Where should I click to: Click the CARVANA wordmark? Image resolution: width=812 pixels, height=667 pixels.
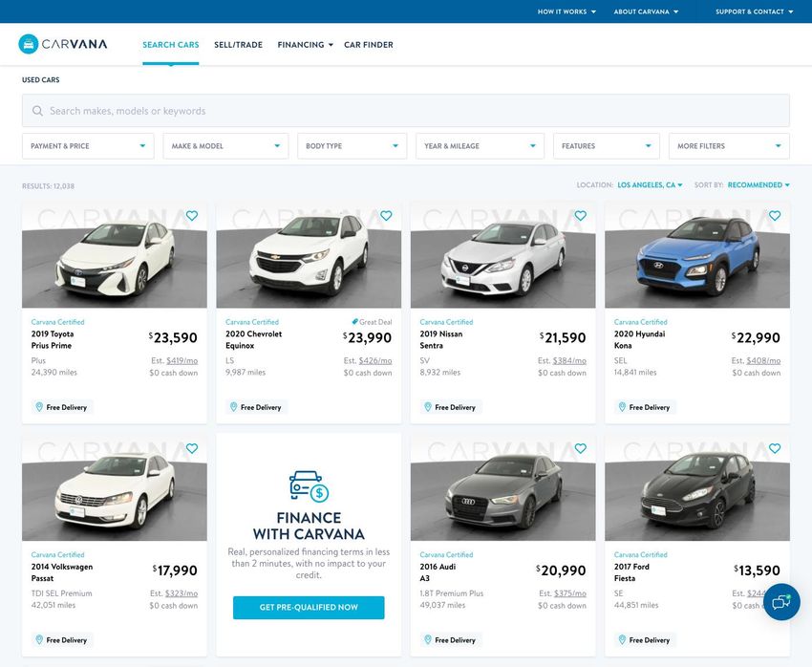(75, 44)
